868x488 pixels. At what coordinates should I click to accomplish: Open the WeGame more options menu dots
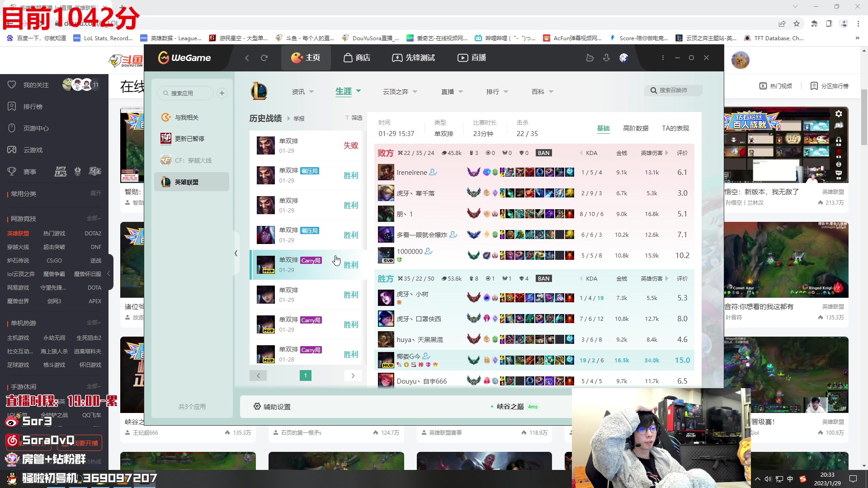663,58
